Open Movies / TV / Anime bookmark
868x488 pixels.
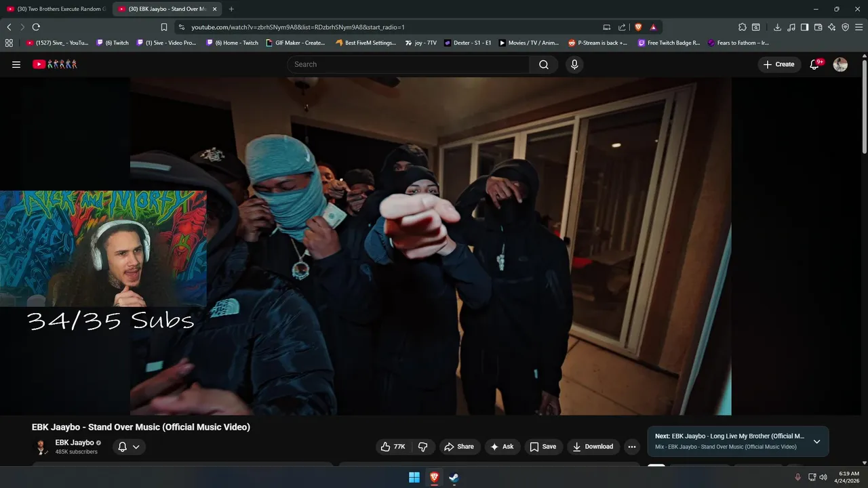(x=529, y=43)
